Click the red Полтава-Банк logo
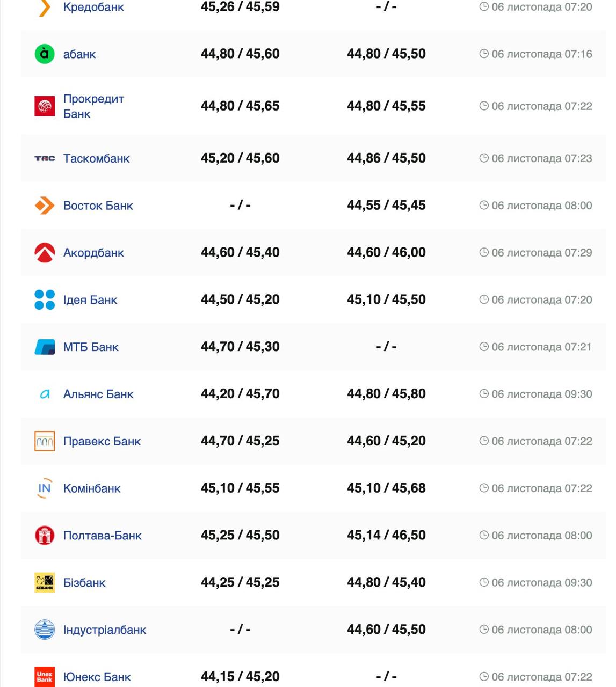 45,536
